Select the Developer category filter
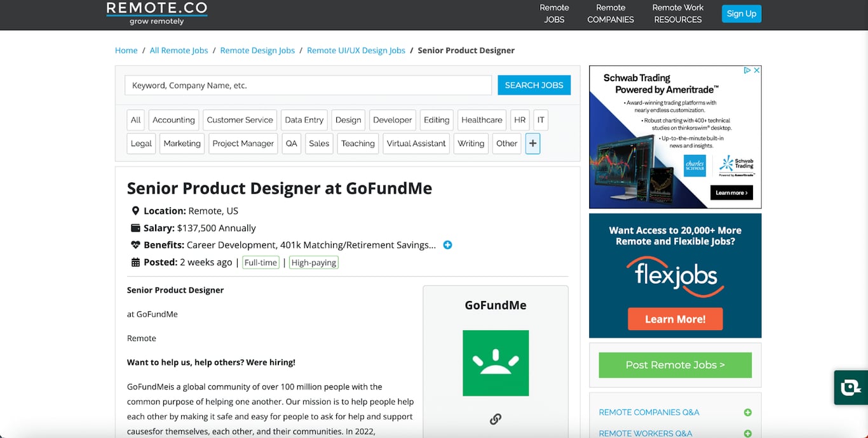Image resolution: width=868 pixels, height=438 pixels. 393,120
